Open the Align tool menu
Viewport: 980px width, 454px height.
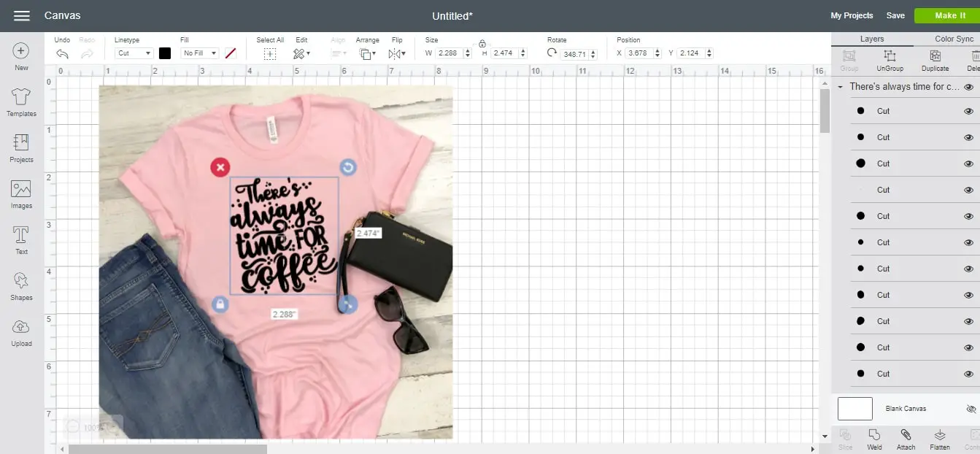(x=339, y=54)
